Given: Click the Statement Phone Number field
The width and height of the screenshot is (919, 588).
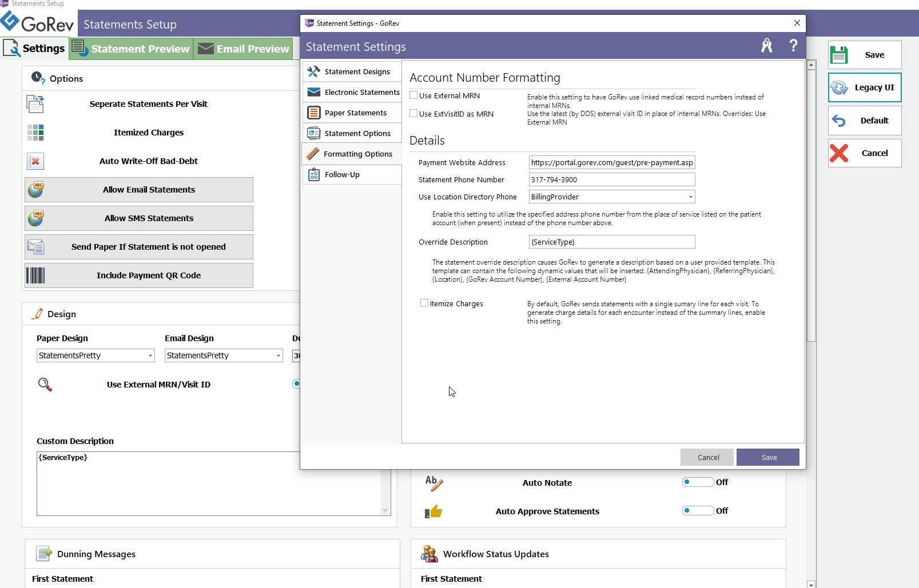Looking at the screenshot, I should 612,179.
